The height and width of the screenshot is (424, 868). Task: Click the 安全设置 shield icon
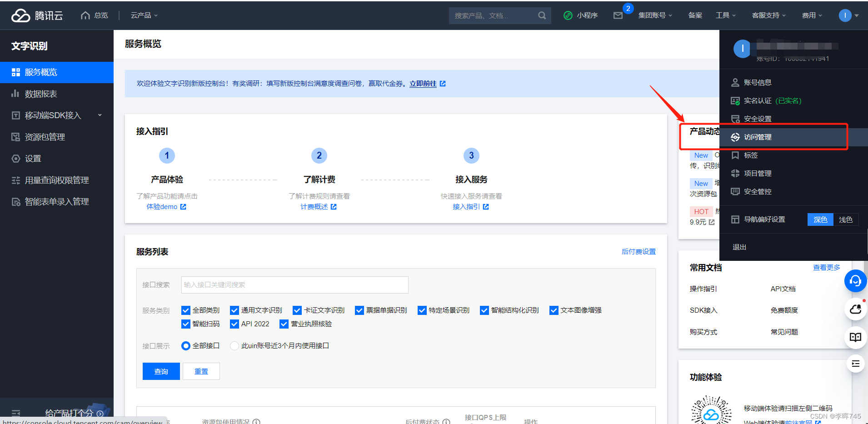(x=735, y=119)
